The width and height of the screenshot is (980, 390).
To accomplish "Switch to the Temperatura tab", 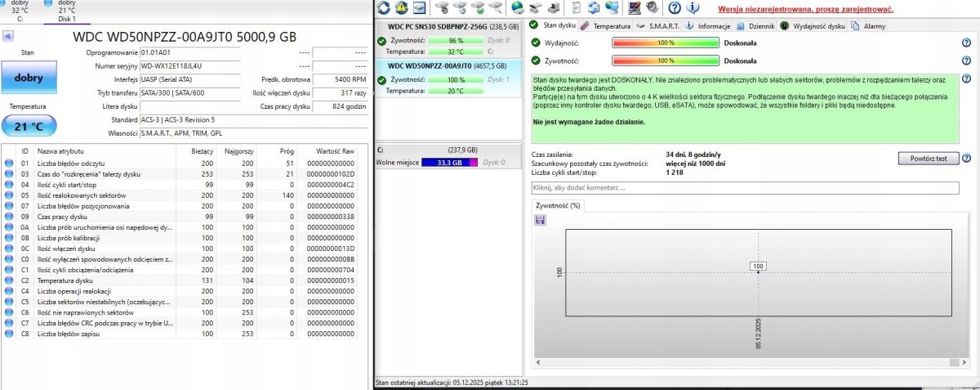I will coord(612,26).
